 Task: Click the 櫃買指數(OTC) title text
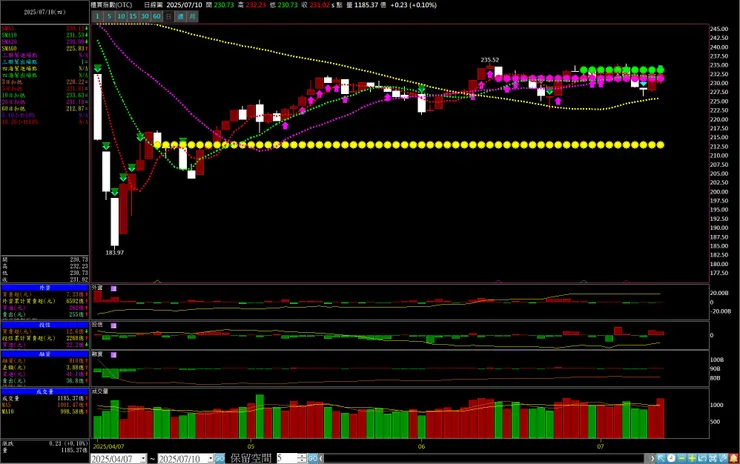(111, 5)
